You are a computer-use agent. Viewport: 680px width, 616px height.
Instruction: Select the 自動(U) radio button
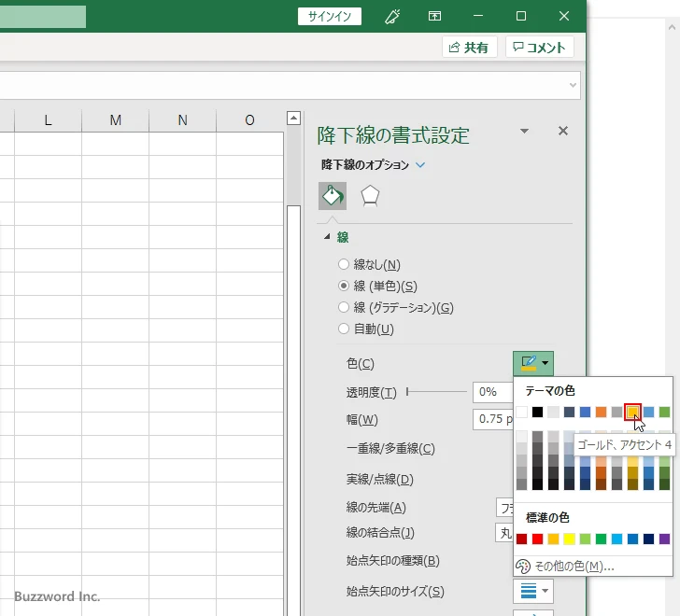344,329
